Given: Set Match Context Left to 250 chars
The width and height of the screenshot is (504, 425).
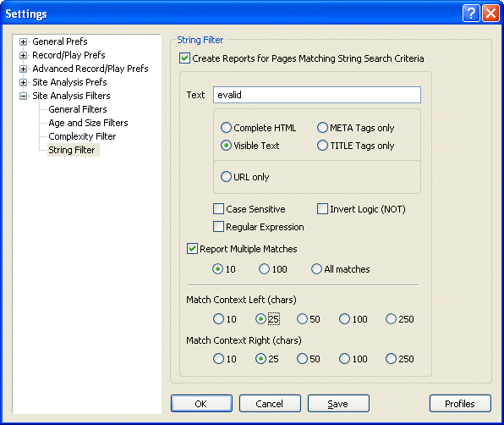Looking at the screenshot, I should pos(391,319).
